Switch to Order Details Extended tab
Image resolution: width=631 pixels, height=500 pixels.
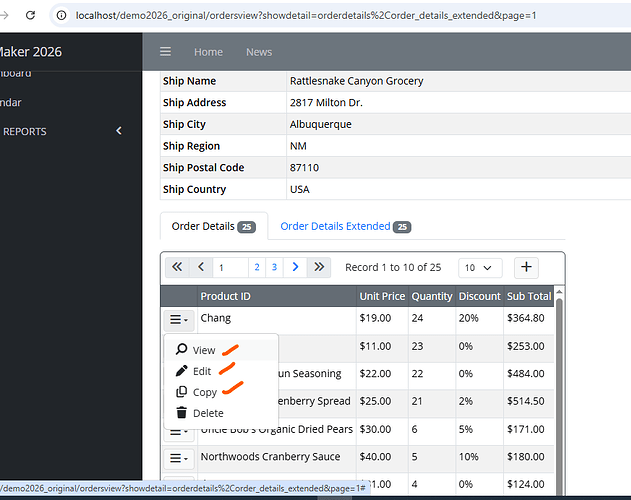coord(345,226)
